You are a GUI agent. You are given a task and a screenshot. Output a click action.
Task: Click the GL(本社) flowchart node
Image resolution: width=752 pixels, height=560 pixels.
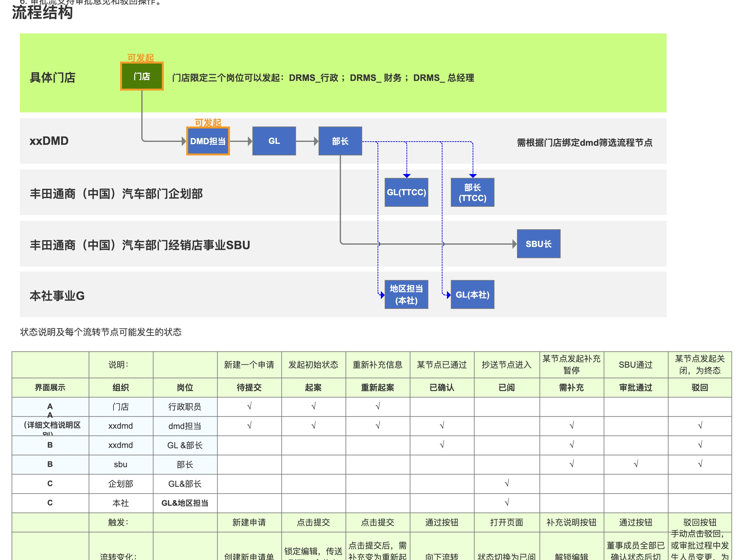pos(472,294)
